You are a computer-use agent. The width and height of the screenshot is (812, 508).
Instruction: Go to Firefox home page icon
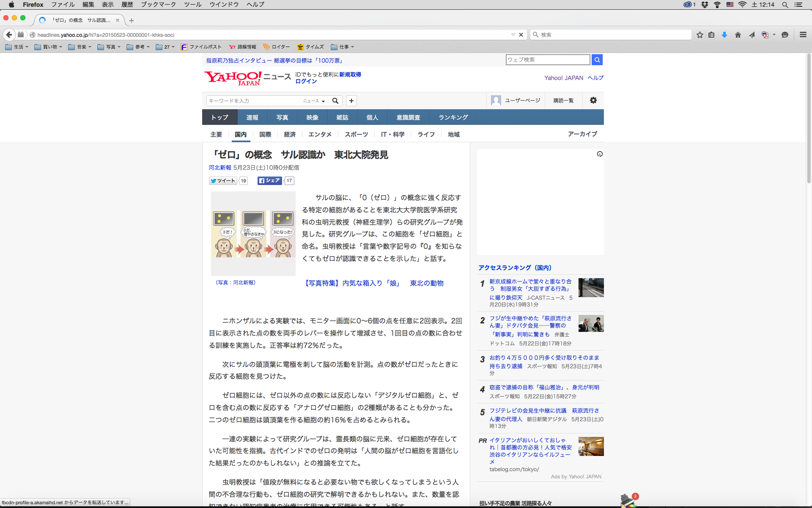(x=738, y=35)
